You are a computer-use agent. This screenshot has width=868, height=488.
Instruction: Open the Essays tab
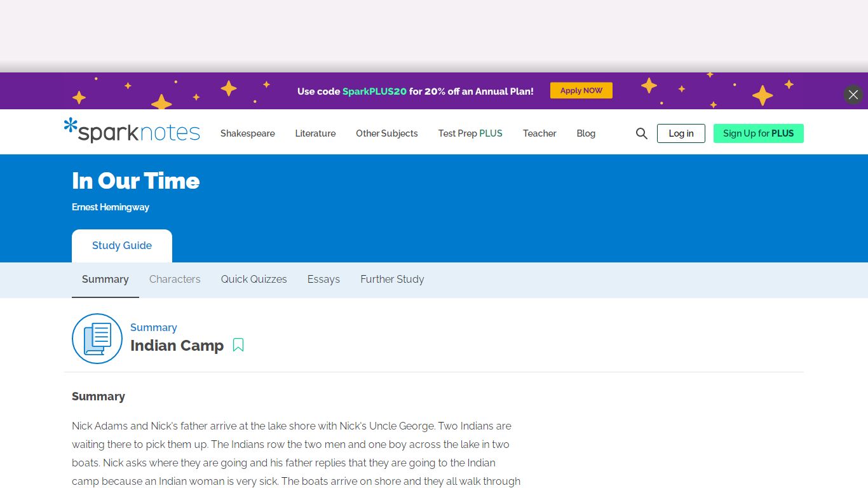click(x=323, y=280)
